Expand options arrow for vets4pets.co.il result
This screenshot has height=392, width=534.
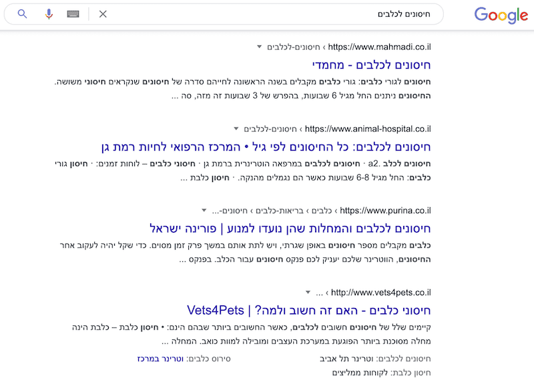(308, 292)
